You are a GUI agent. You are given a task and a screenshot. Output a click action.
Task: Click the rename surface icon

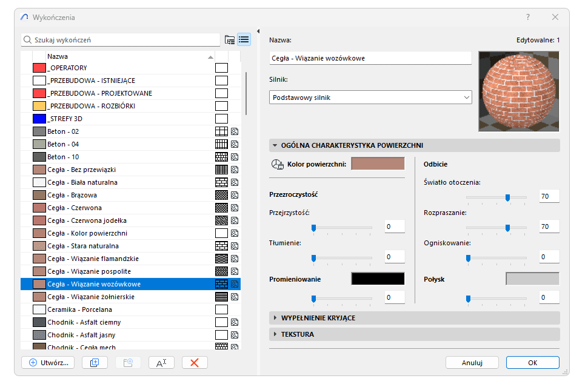click(x=161, y=362)
